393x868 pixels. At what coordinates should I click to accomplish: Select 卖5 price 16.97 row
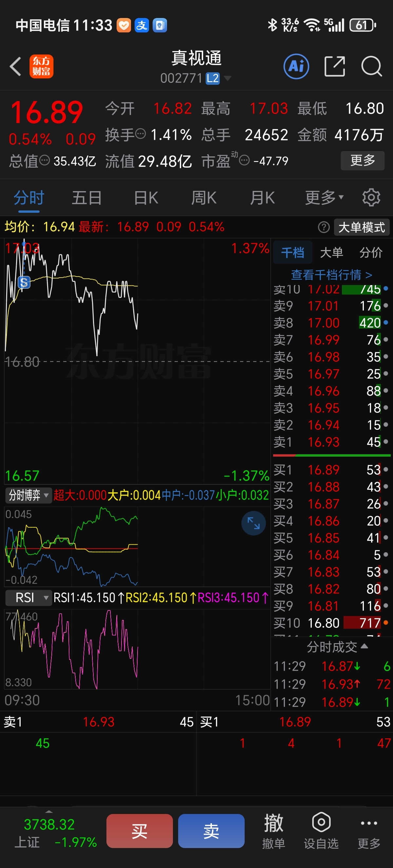coord(332,374)
